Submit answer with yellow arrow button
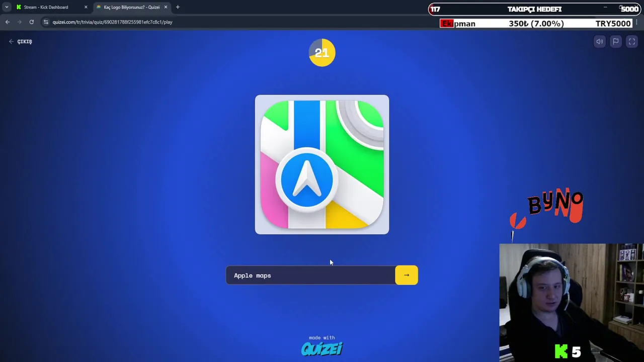Viewport: 644px width, 362px height. tap(406, 275)
